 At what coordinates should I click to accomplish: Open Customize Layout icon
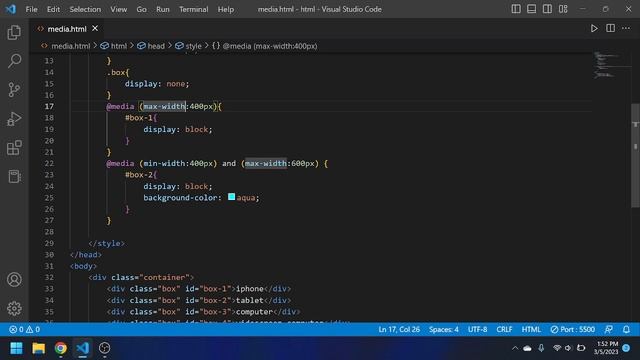coord(563,9)
